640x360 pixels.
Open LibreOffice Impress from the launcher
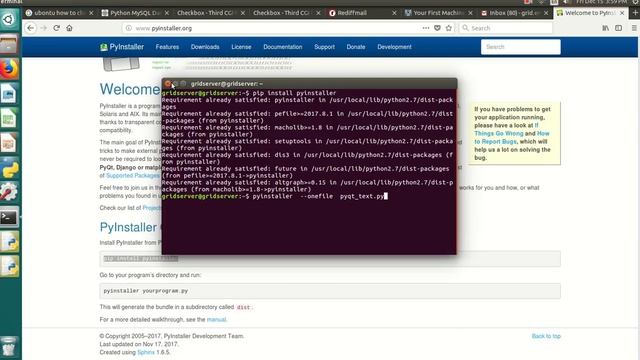click(9, 143)
